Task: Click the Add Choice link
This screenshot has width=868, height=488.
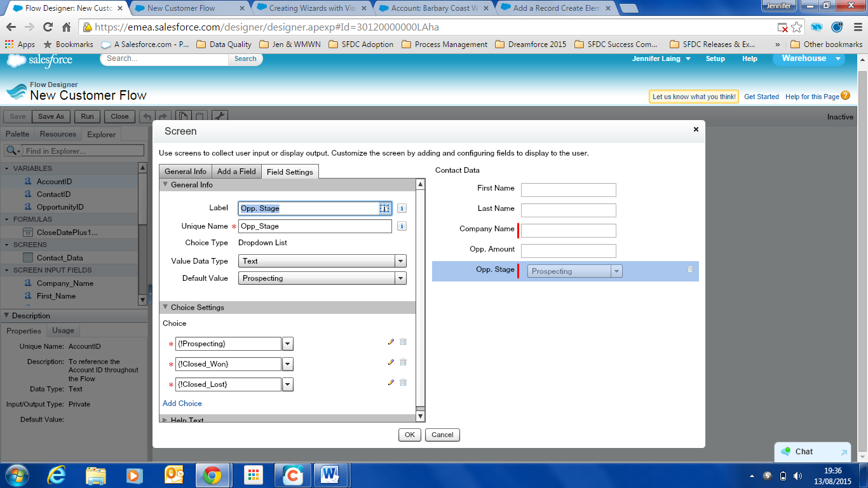Action: [182, 403]
